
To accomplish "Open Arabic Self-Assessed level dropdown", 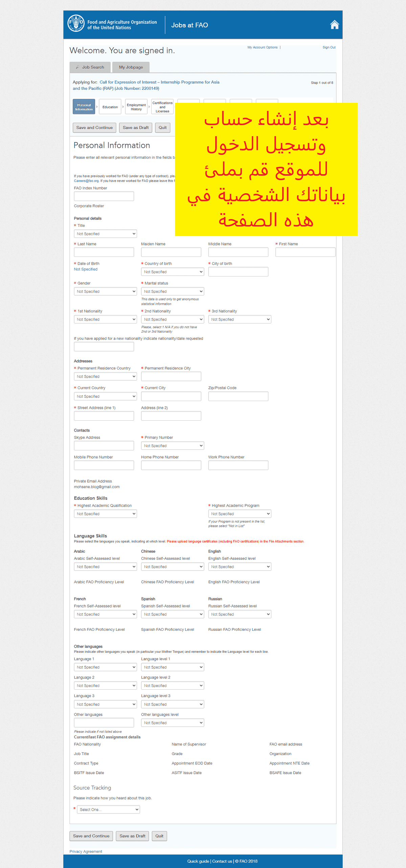I will click(105, 566).
